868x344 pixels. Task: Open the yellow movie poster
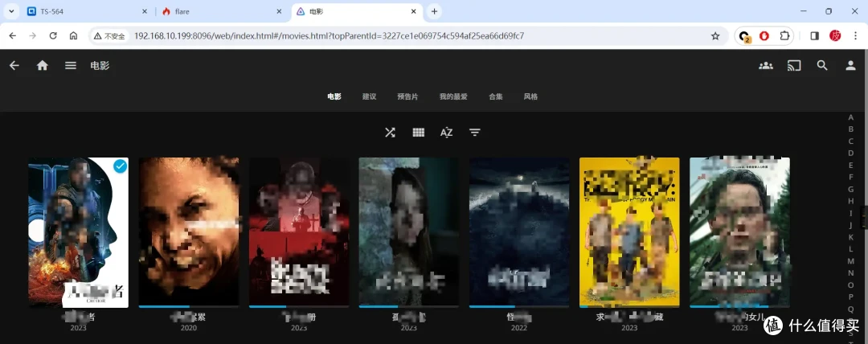[x=629, y=232]
